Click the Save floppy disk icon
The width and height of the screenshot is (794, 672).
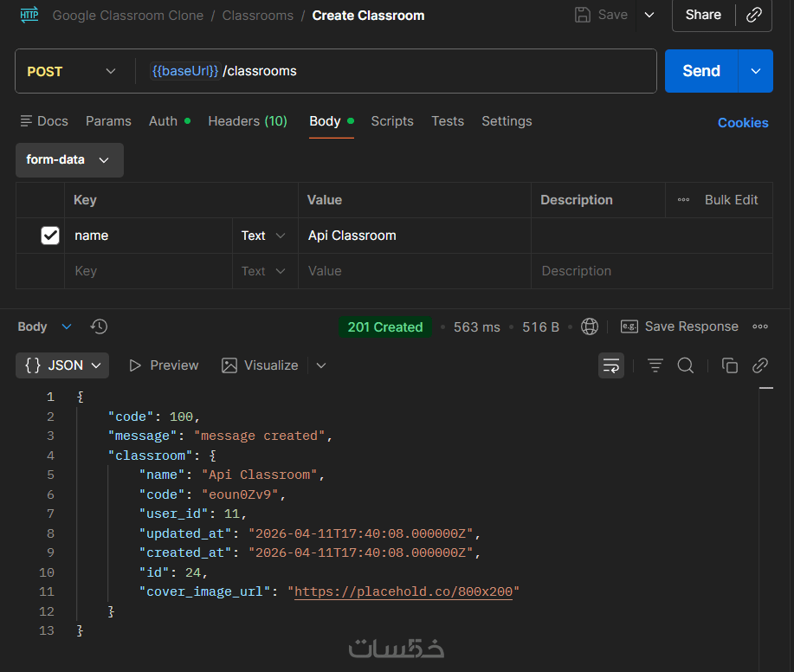point(583,16)
